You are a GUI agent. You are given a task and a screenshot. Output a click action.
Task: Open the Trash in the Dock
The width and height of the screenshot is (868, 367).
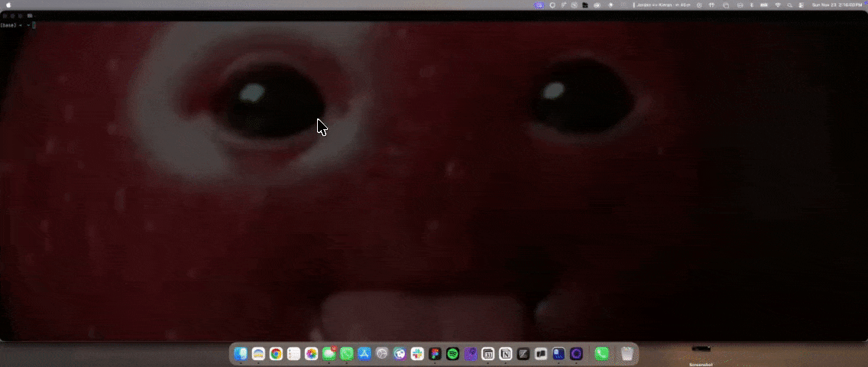pyautogui.click(x=627, y=353)
